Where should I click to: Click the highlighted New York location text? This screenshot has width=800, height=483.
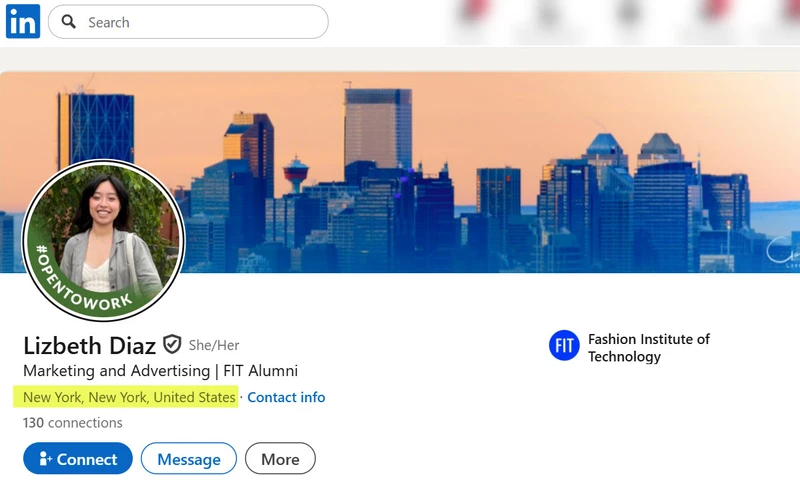(x=129, y=397)
